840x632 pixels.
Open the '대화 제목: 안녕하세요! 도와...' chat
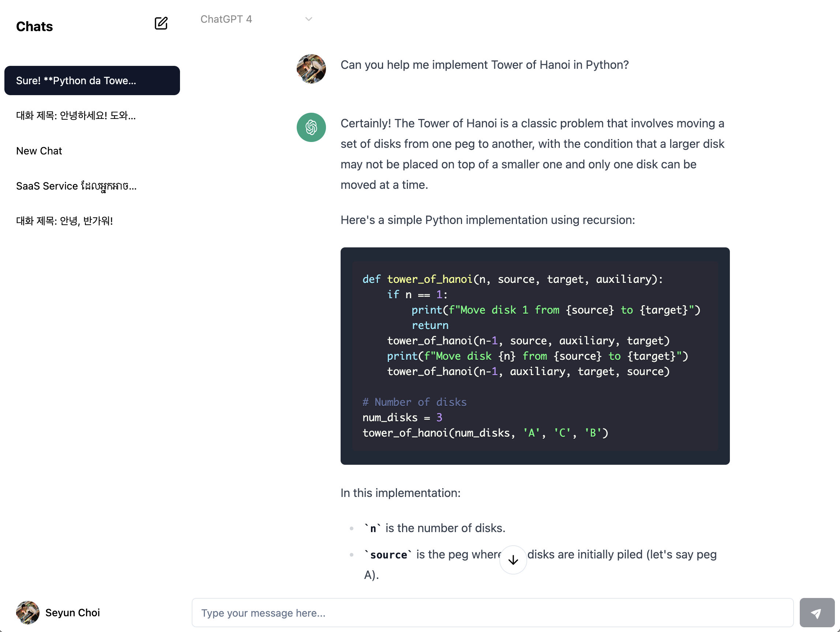coord(92,116)
